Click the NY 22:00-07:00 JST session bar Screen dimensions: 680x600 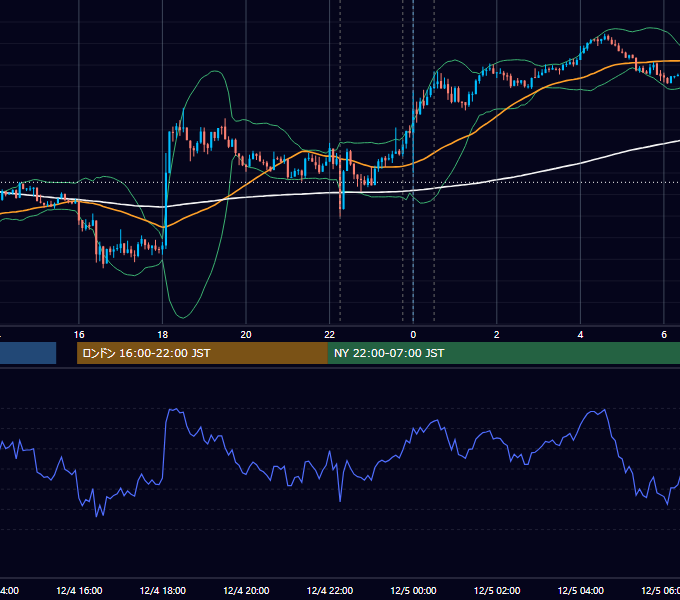click(x=503, y=353)
